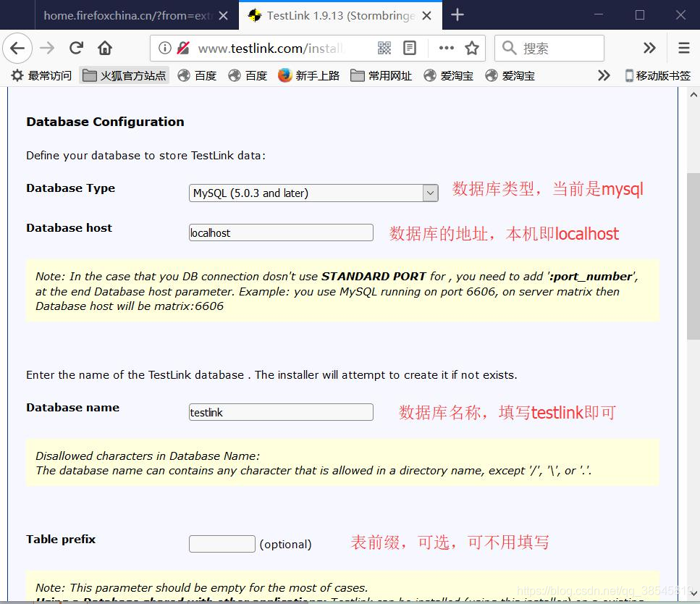
Task: Open the 最常访问 bookmarks menu
Action: click(41, 75)
